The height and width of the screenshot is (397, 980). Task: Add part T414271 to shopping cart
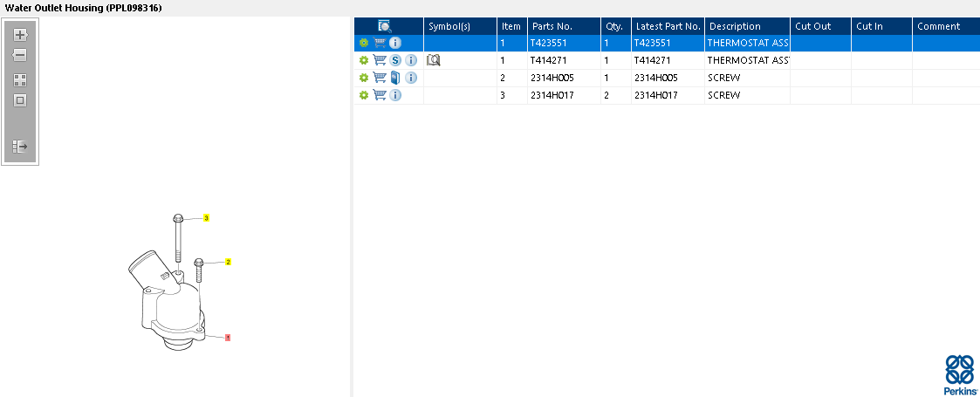pyautogui.click(x=380, y=60)
